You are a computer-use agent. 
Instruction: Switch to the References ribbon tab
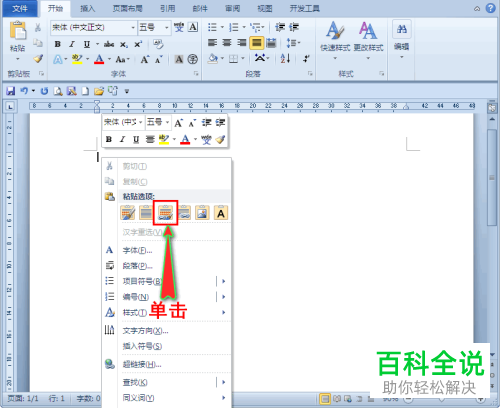click(168, 8)
